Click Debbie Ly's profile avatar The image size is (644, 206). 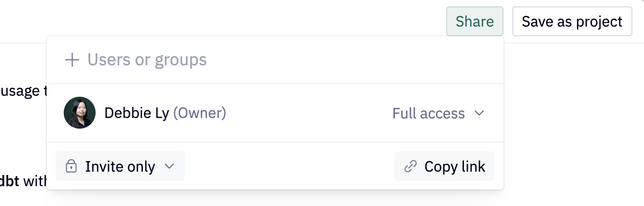(80, 113)
